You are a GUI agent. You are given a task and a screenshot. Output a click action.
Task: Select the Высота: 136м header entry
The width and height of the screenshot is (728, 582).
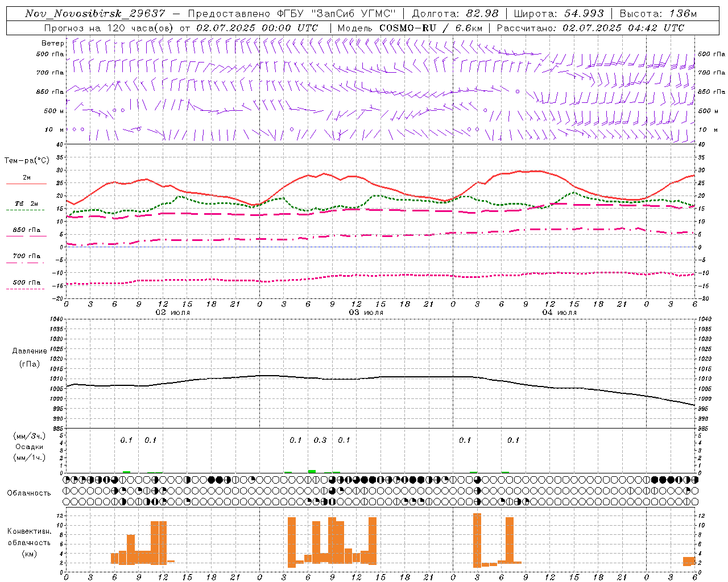point(658,14)
